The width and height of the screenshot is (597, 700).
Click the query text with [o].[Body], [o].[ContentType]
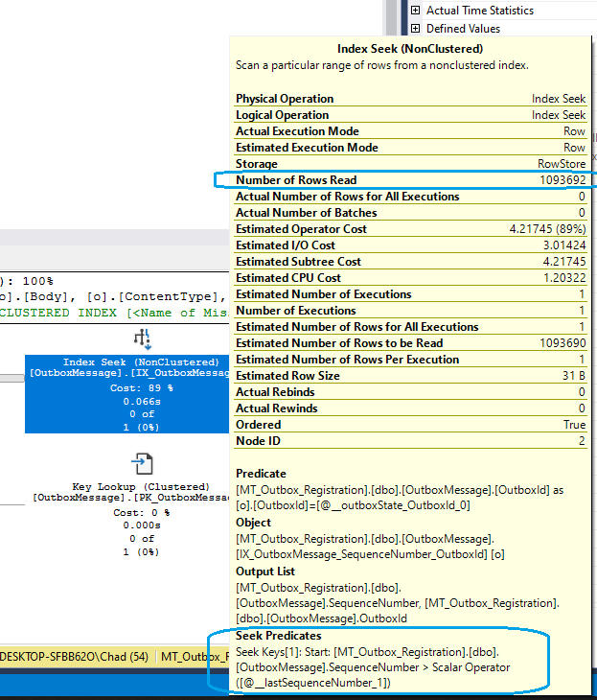(114, 297)
